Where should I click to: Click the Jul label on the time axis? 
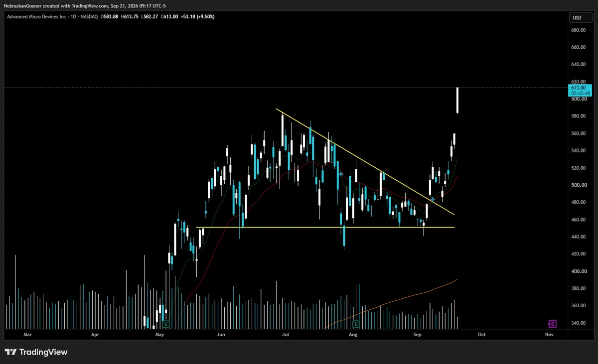(x=287, y=335)
